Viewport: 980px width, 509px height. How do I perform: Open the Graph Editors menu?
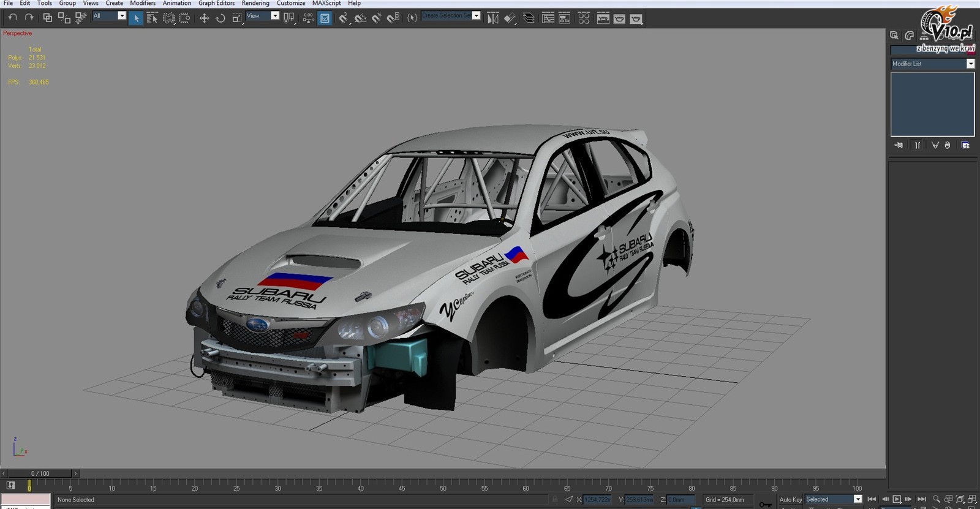[x=216, y=3]
